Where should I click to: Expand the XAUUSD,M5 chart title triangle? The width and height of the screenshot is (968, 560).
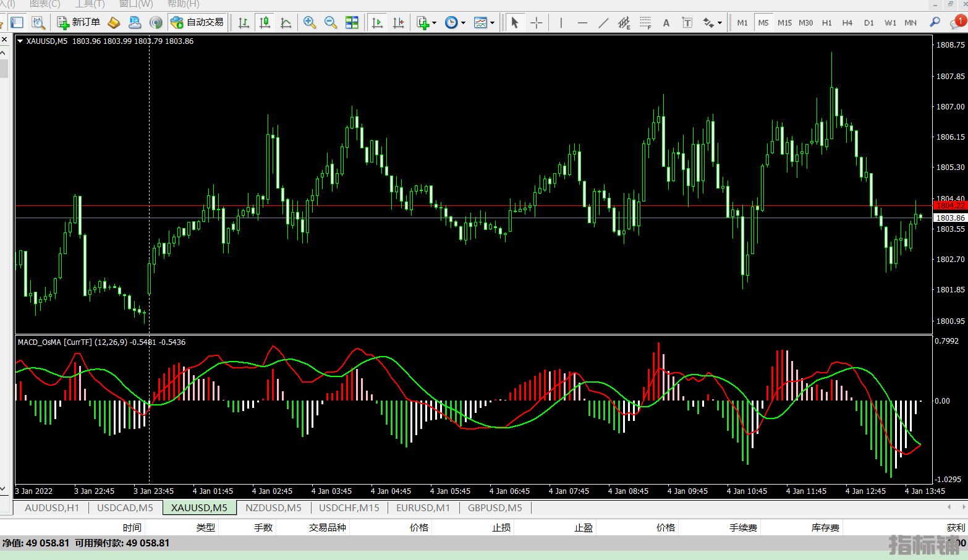(20, 41)
